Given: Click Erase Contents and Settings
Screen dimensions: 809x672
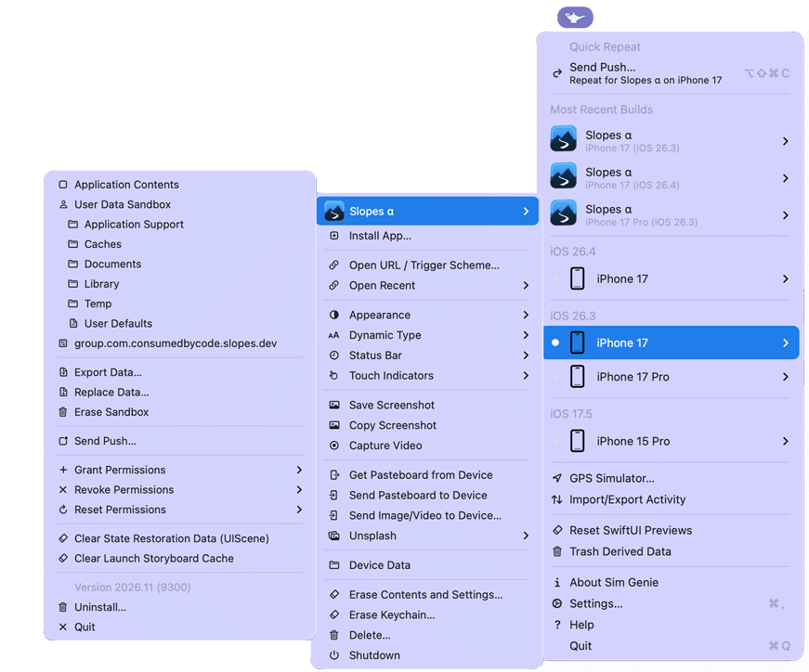Looking at the screenshot, I should (x=413, y=594).
